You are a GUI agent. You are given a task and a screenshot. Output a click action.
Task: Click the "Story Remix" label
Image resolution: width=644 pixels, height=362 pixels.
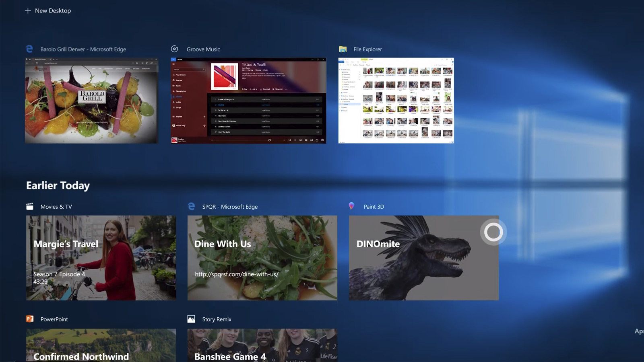[x=217, y=319]
